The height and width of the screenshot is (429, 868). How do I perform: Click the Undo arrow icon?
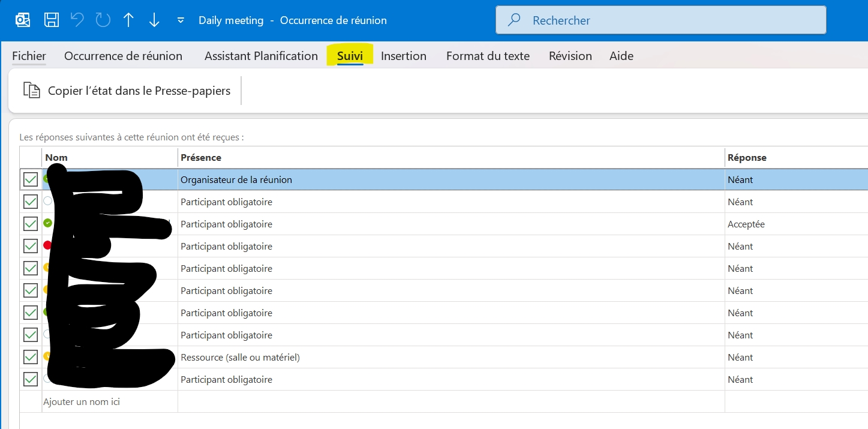click(77, 20)
